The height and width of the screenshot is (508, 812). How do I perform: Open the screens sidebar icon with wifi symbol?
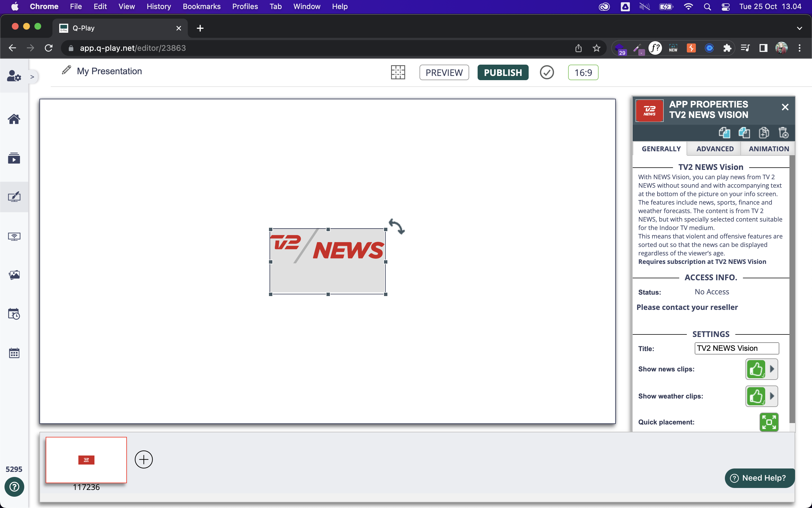[14, 237]
